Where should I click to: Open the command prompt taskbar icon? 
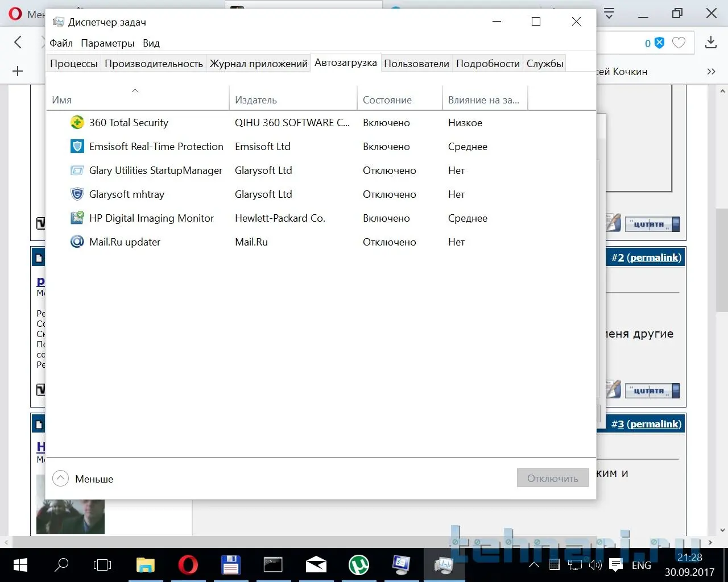(x=273, y=564)
